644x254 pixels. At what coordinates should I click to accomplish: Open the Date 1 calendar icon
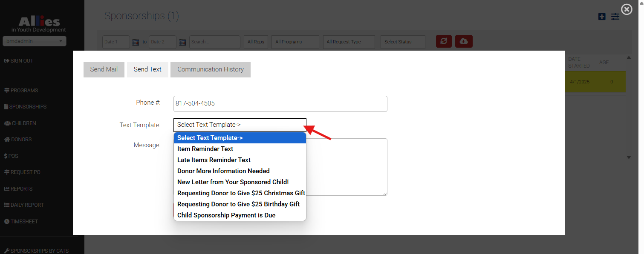pyautogui.click(x=136, y=42)
